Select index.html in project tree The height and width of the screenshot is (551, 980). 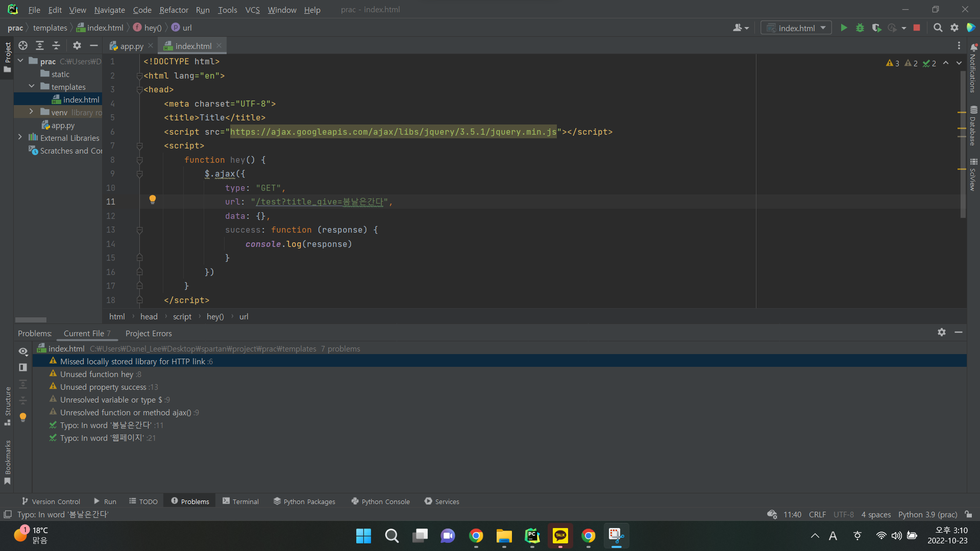point(81,99)
